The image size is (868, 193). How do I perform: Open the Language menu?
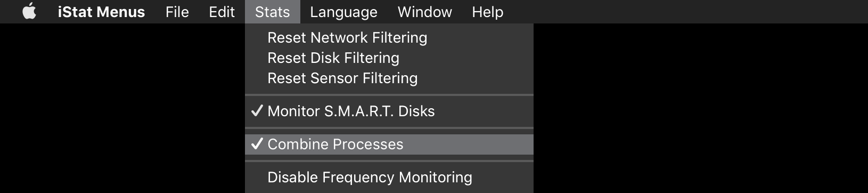(343, 12)
